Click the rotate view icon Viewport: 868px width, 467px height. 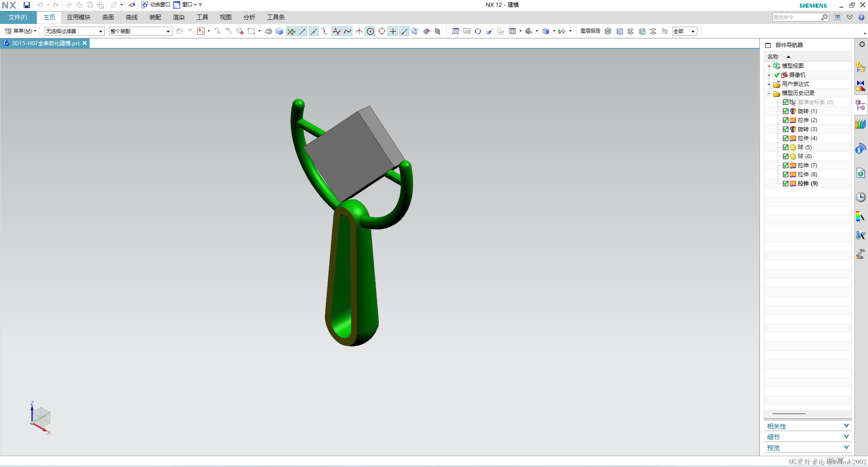(x=478, y=31)
